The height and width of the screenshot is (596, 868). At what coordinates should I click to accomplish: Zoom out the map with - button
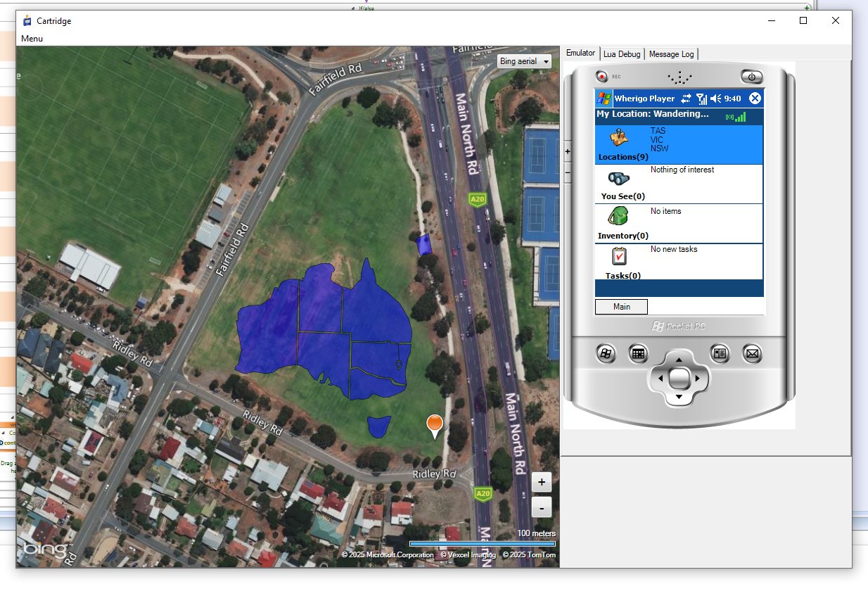click(541, 507)
